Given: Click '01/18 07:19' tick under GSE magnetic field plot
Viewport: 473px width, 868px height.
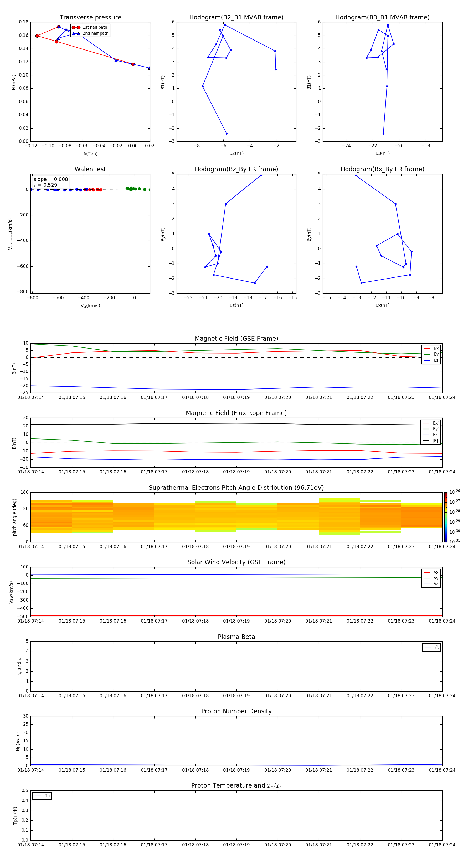Looking at the screenshot, I should coord(236,398).
